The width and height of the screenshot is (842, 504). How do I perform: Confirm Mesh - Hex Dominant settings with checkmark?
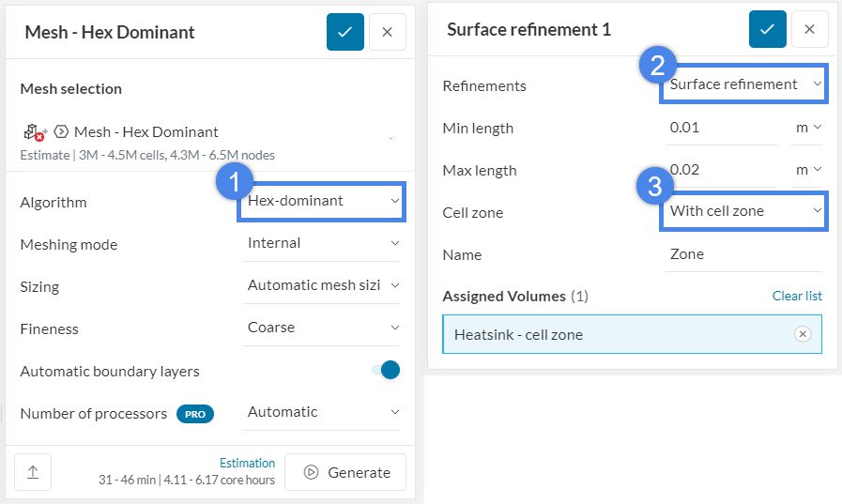click(x=344, y=32)
